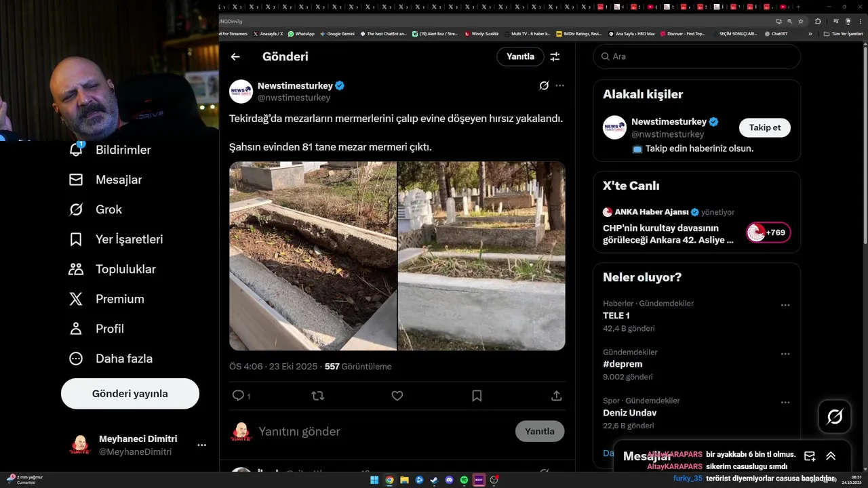Click the @nwstimesturkey handle on the post
This screenshot has width=868, height=488.
point(294,98)
